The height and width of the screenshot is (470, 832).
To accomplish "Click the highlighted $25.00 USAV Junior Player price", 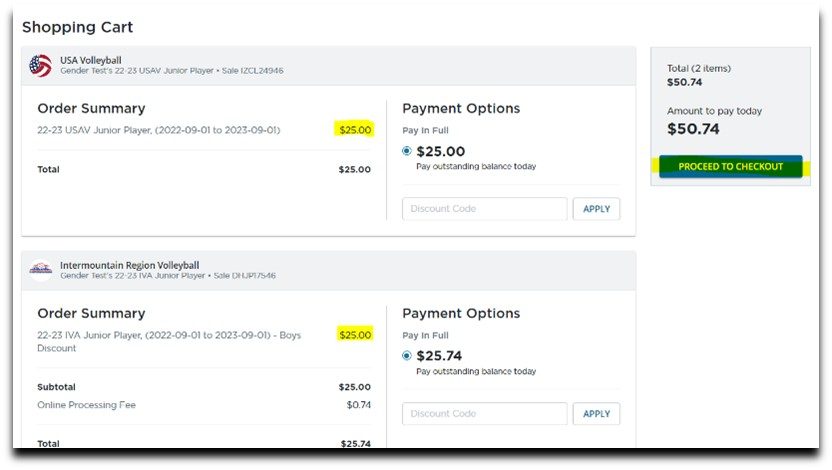I will [354, 130].
